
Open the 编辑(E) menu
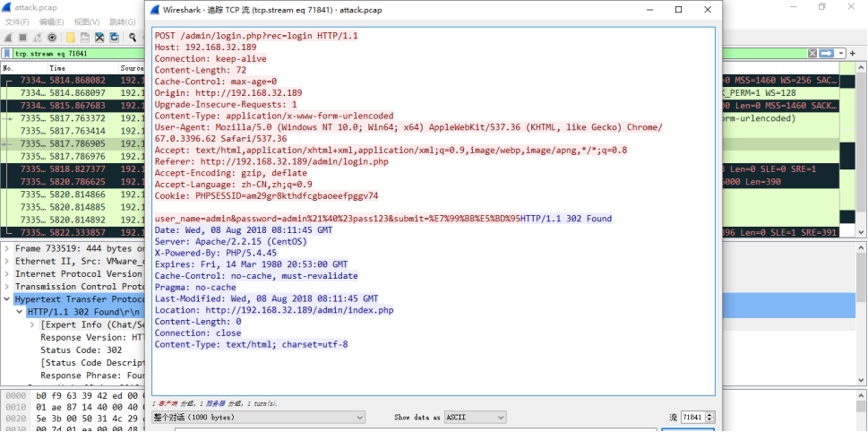pyautogui.click(x=51, y=22)
